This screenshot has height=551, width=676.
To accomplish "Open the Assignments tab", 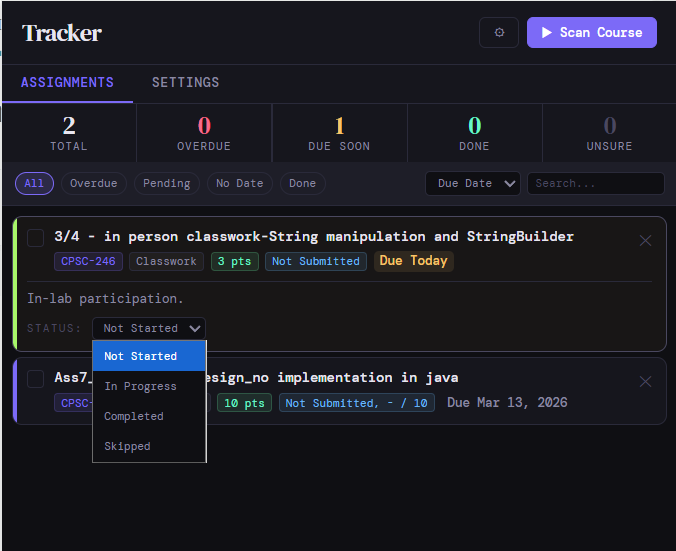I will coord(67,82).
